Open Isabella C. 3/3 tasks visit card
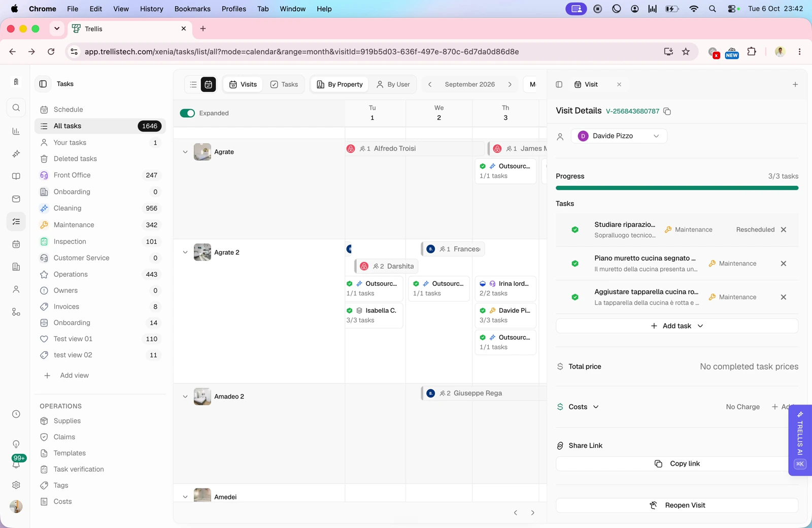Viewport: 812px width, 528px height. coord(374,315)
